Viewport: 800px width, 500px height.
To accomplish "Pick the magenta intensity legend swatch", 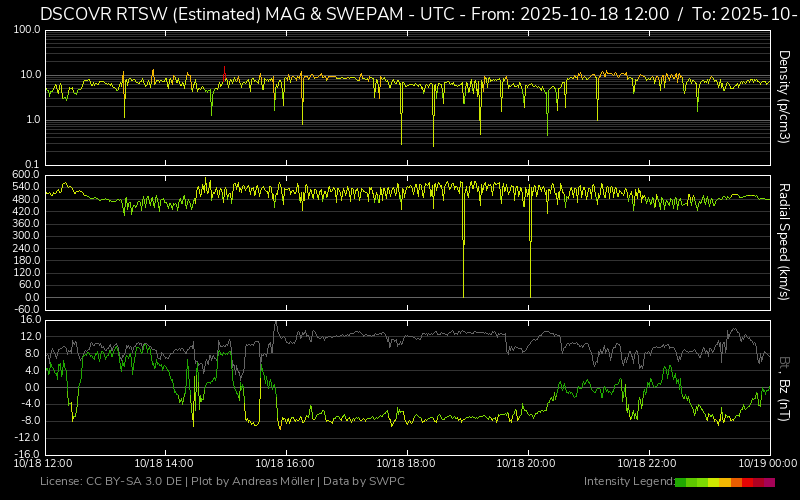I will pos(769,482).
